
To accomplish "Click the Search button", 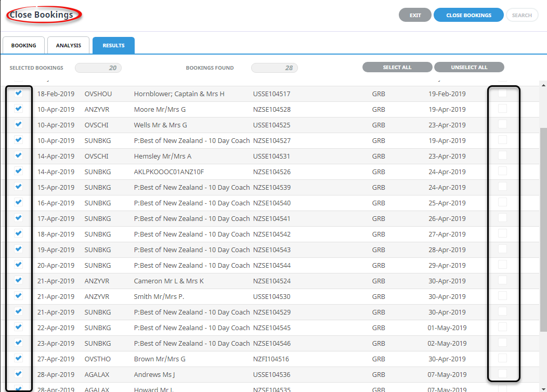I will point(522,15).
